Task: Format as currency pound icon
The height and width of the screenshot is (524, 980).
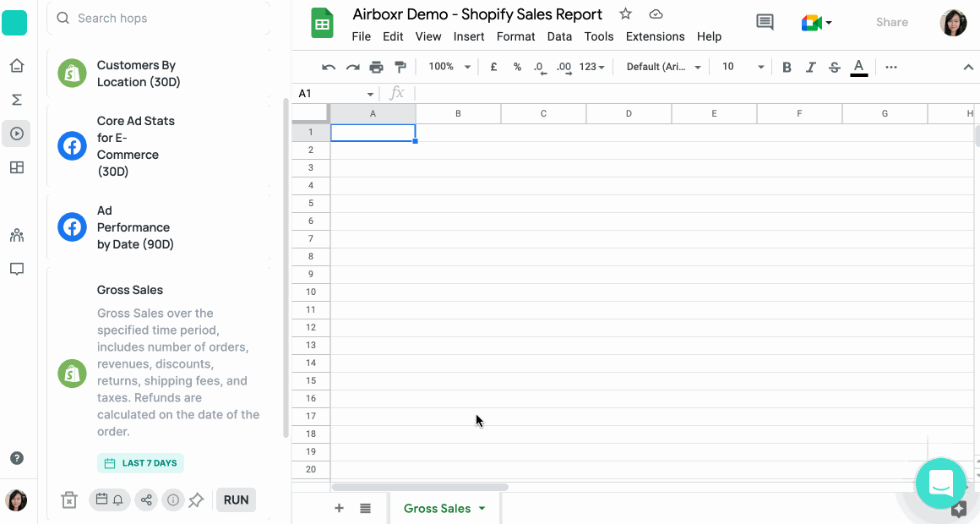Action: 493,67
